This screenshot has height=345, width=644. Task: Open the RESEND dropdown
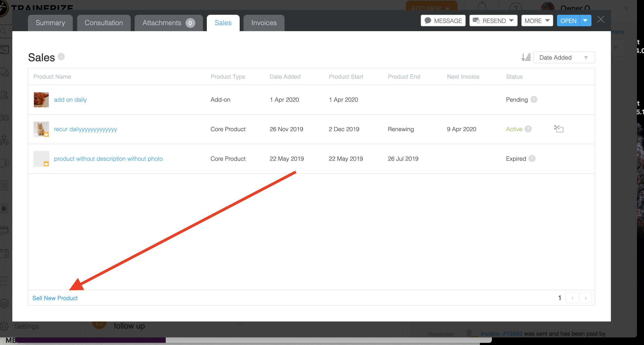[493, 21]
